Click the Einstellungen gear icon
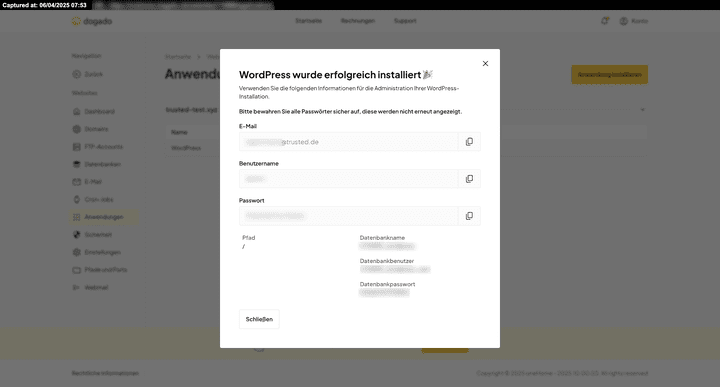 [77, 252]
